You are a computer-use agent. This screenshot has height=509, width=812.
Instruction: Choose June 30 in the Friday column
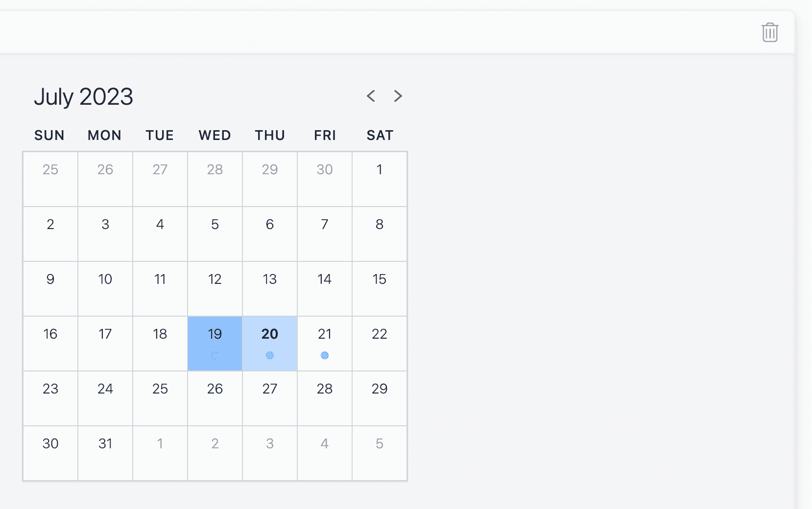pos(325,179)
